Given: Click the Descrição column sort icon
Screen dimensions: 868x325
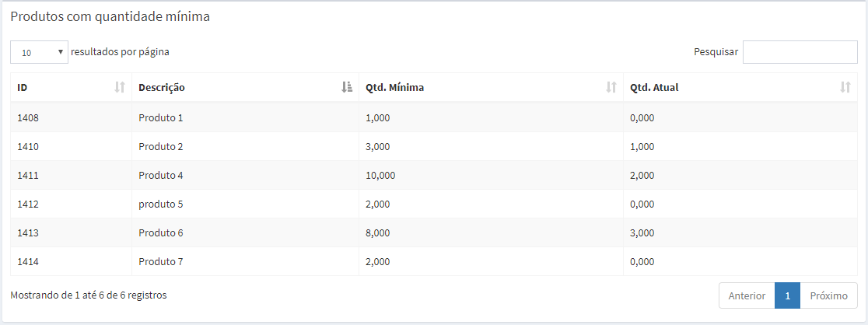Looking at the screenshot, I should (x=347, y=88).
